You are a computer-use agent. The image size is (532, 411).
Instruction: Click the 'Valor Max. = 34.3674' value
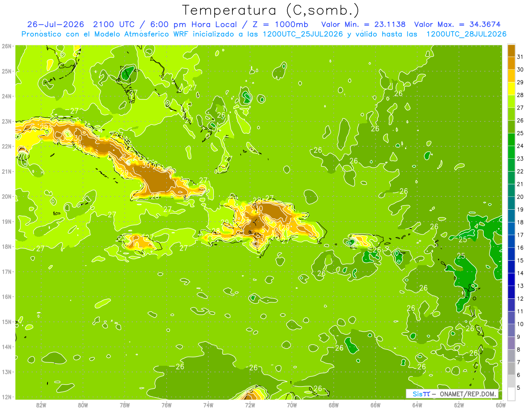[458, 24]
